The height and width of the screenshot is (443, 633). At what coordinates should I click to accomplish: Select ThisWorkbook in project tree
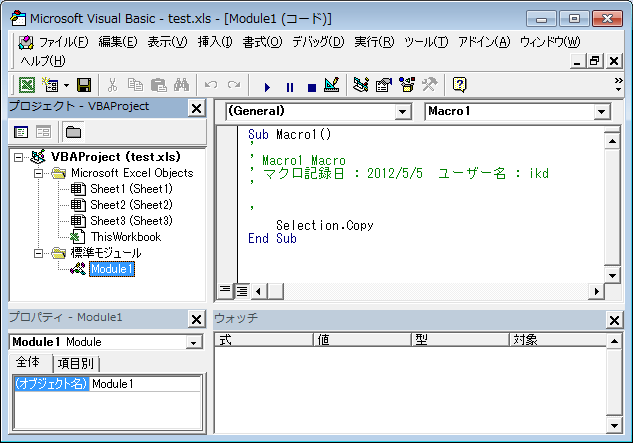(126, 237)
